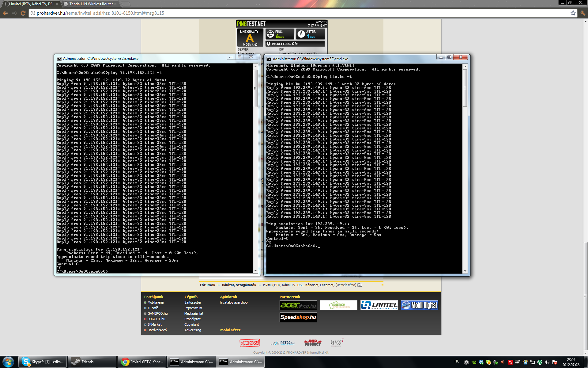The image size is (588, 368).
Task: Bookmark page with the star icon
Action: point(573,13)
